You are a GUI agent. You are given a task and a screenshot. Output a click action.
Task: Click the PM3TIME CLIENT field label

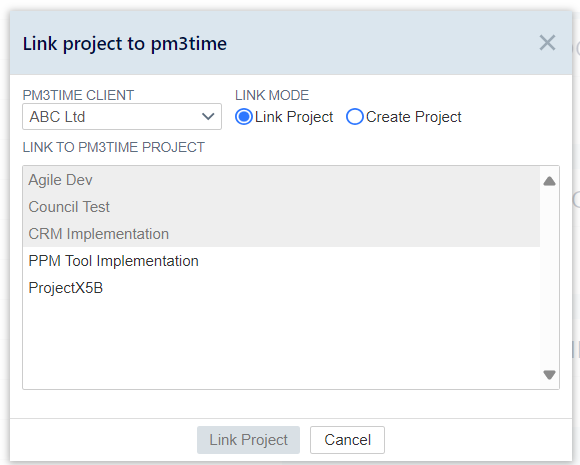click(x=78, y=95)
